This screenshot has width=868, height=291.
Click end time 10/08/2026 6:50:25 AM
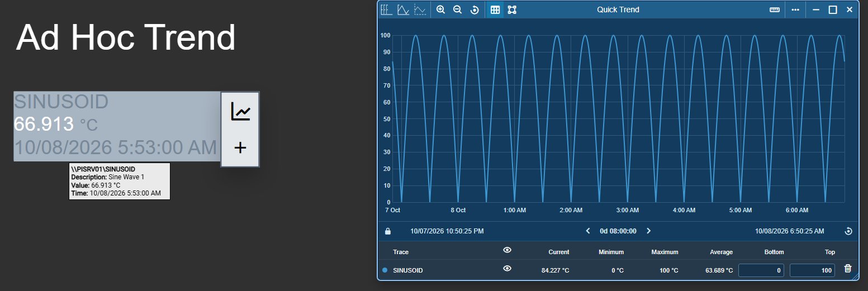pyautogui.click(x=789, y=231)
